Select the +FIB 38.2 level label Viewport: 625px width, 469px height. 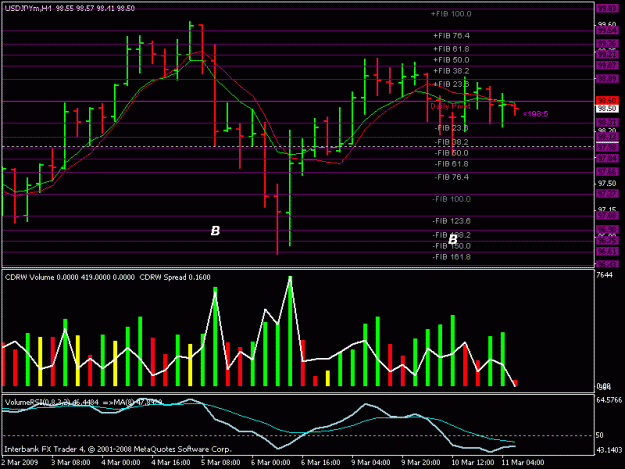pos(451,71)
